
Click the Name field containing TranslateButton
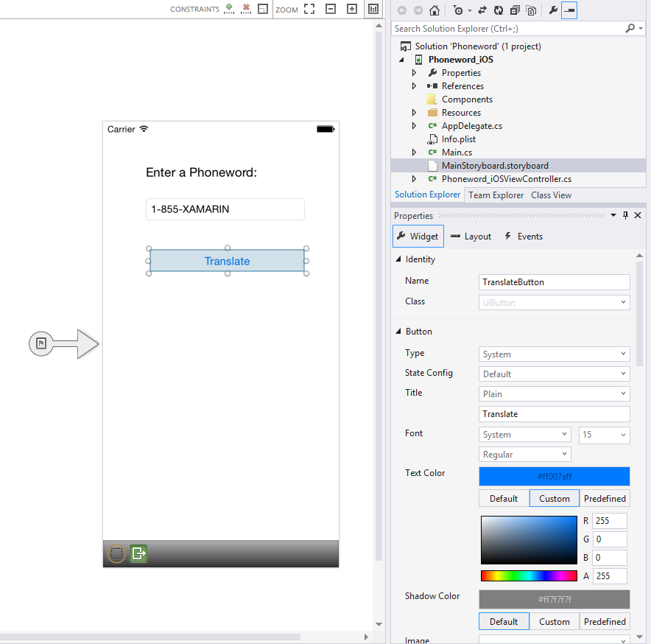click(x=554, y=282)
